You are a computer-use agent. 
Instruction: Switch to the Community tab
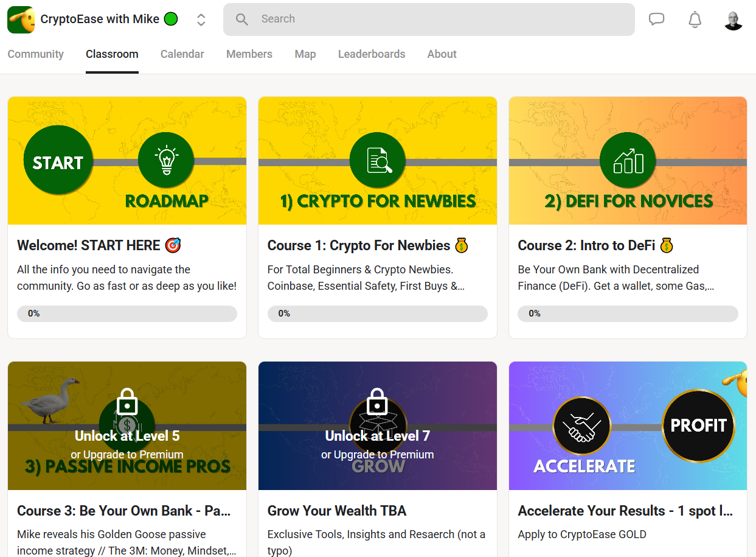coord(35,54)
